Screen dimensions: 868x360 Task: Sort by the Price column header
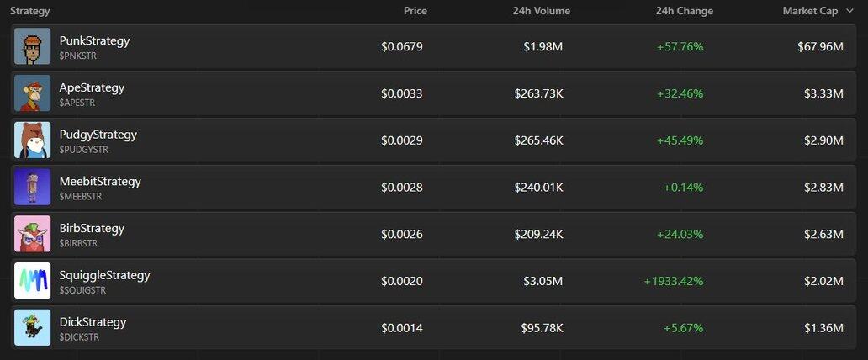415,11
